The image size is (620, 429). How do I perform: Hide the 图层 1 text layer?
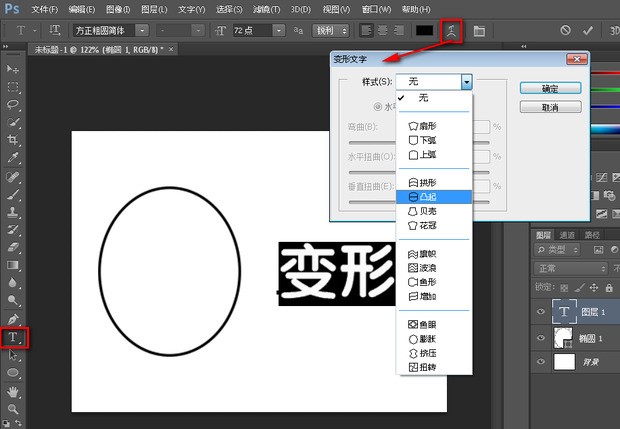pos(540,311)
